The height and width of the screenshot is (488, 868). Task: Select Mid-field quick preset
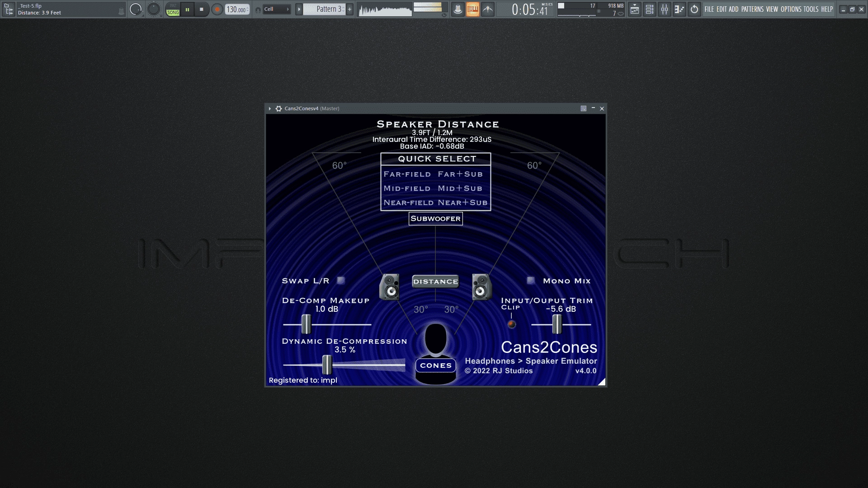tap(407, 188)
